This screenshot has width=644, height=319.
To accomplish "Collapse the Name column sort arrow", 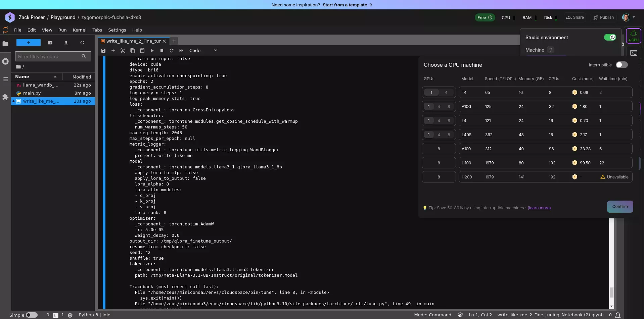I will pos(55,76).
